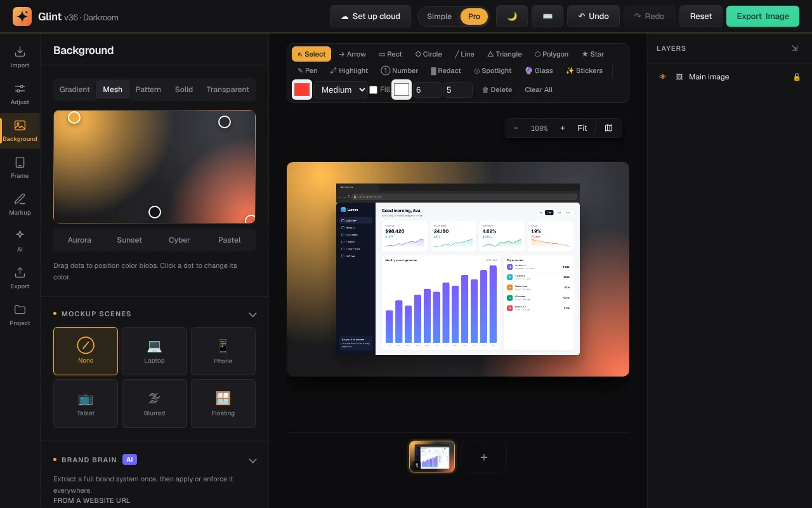
Task: Switch to Solid background tab
Action: tap(184, 90)
